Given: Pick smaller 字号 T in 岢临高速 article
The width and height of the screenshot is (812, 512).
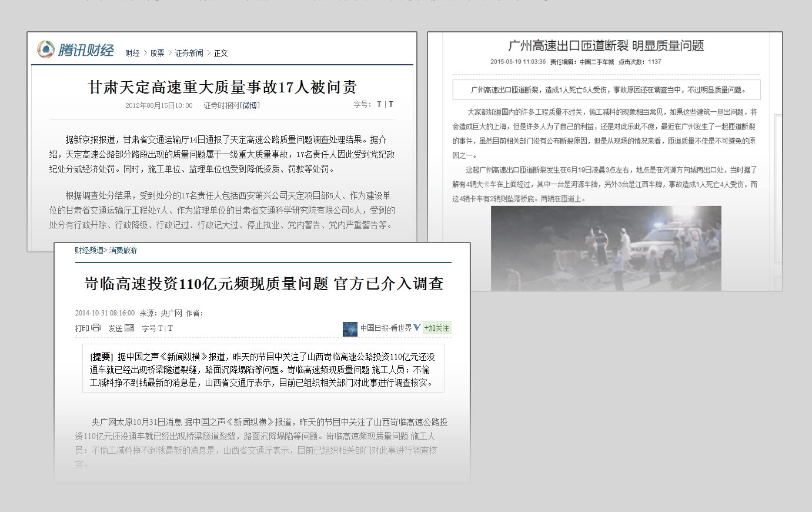Looking at the screenshot, I should point(160,328).
